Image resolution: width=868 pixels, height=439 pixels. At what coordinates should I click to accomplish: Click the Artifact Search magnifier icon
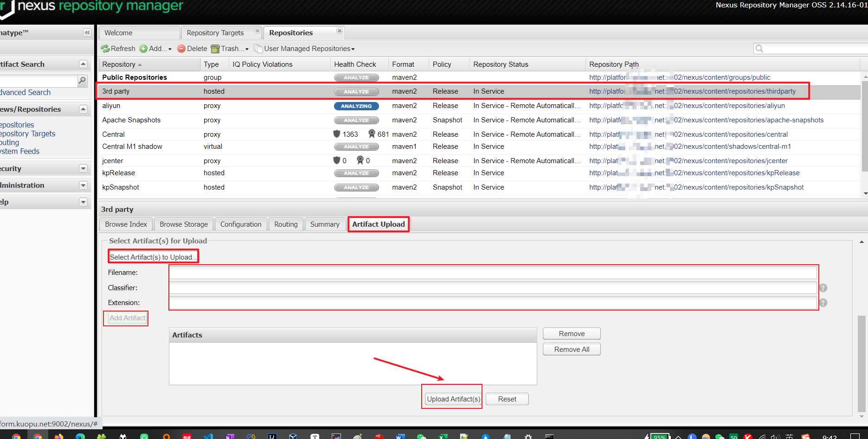82,81
